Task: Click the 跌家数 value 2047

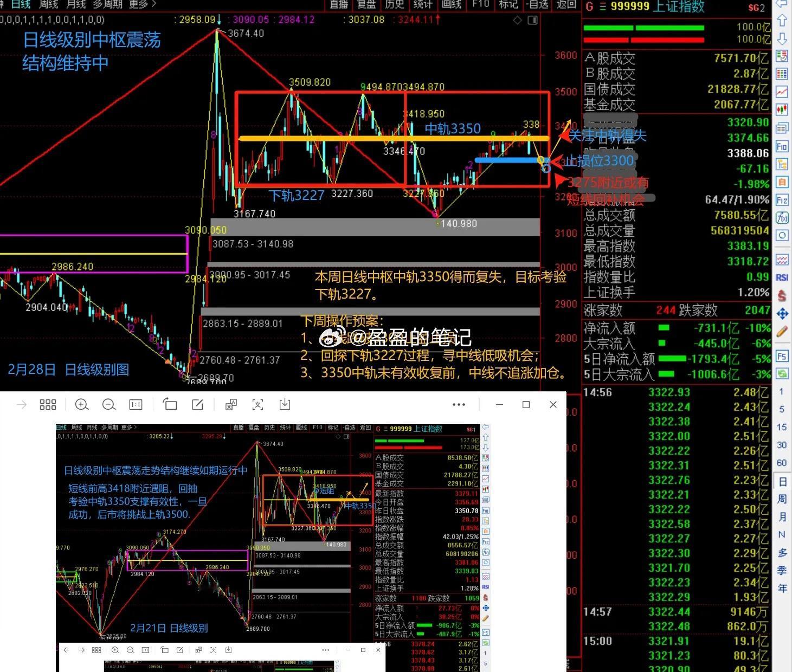Action: tap(757, 310)
